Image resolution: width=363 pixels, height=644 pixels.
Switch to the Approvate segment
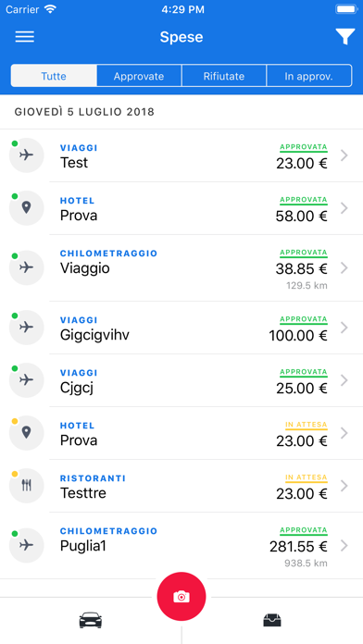point(139,76)
